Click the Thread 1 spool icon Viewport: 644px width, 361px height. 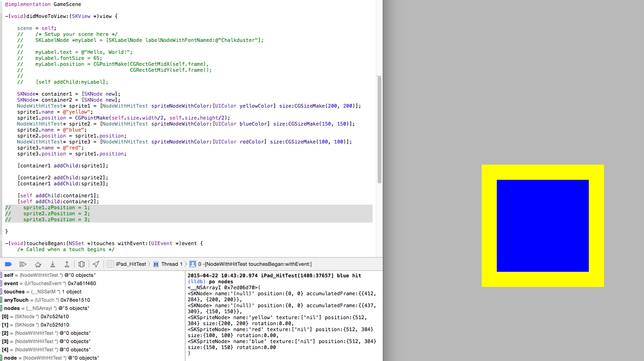coord(156,264)
